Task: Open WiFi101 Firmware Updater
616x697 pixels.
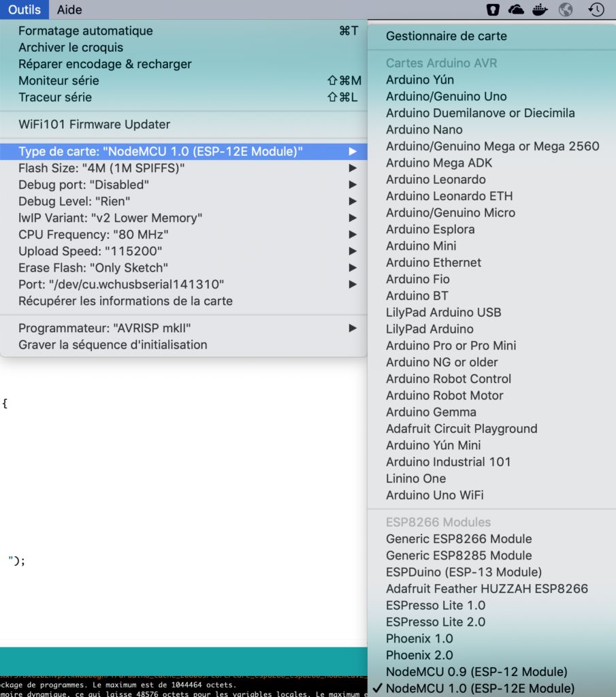Action: 184,125
